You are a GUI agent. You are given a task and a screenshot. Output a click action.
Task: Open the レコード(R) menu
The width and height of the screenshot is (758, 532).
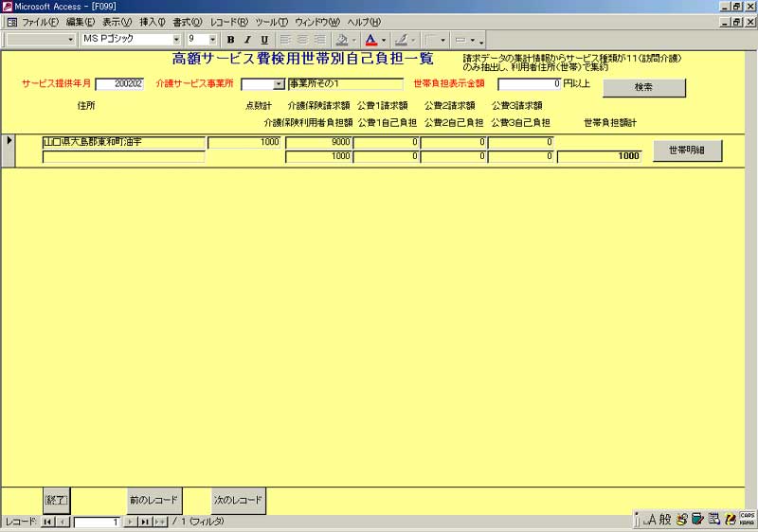[x=228, y=22]
